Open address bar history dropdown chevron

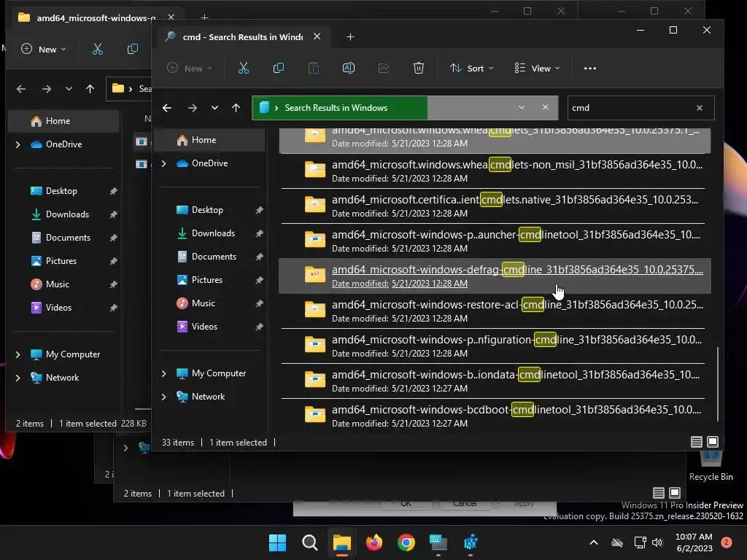(x=522, y=107)
